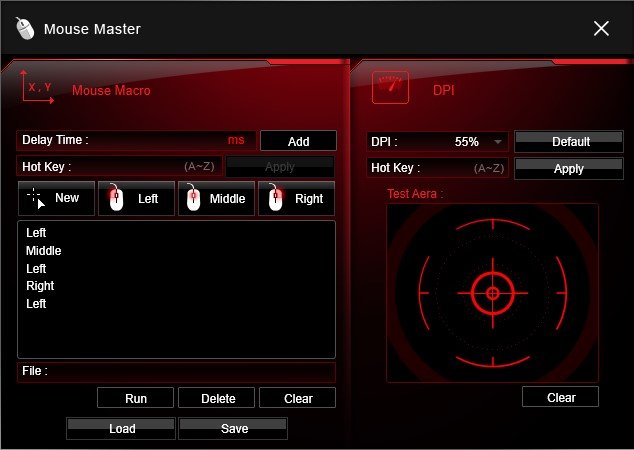Click the Delay Time input field
The image size is (634, 450).
136,140
